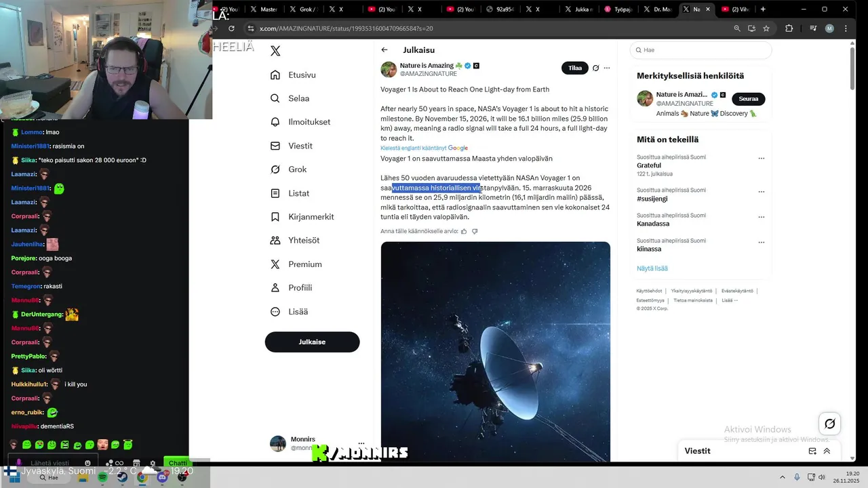The height and width of the screenshot is (488, 868).
Task: Click @AMAZINGNATURE handle in post header
Action: pos(428,74)
